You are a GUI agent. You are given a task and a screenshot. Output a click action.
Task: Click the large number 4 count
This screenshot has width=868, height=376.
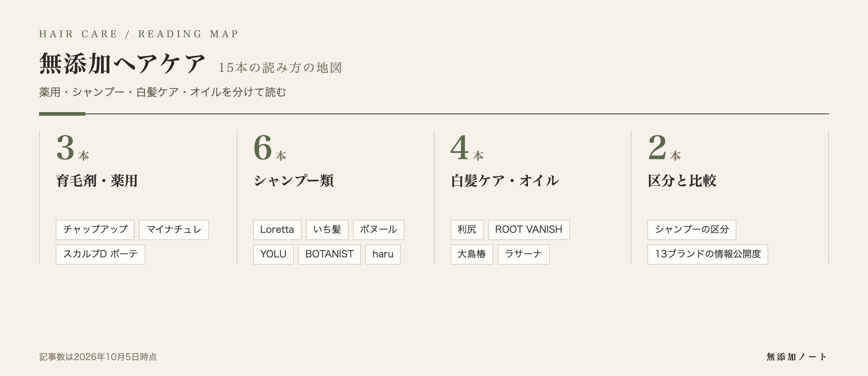point(460,148)
